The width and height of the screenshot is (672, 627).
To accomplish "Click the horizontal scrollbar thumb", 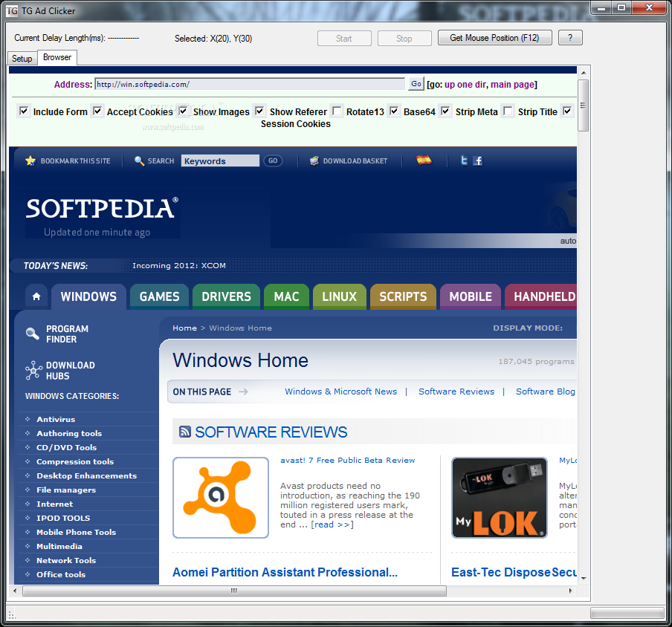I will pos(234,591).
